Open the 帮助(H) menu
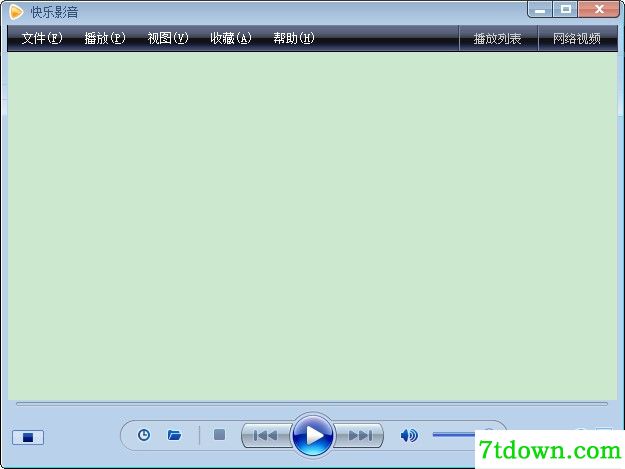Viewport: 625px width, 469px height. (x=294, y=38)
